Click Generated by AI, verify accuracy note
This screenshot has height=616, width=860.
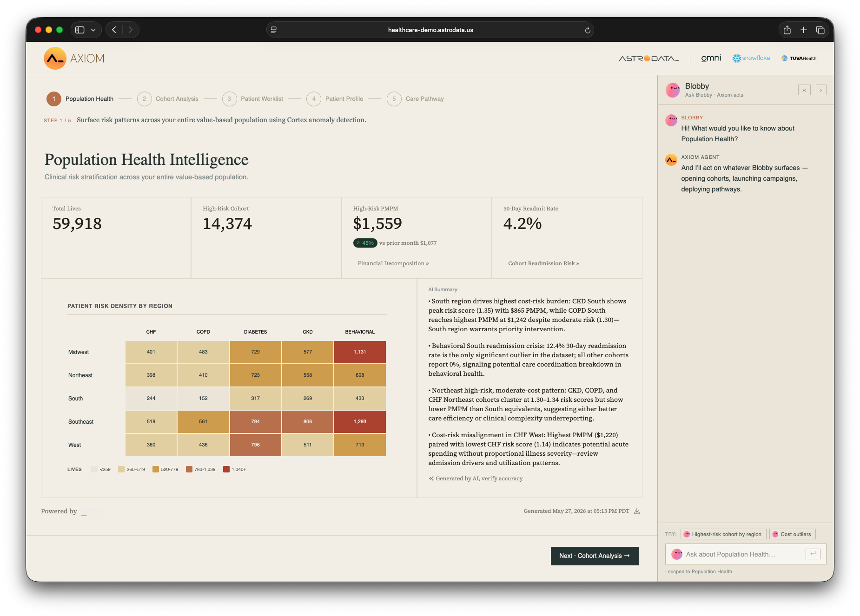point(476,478)
